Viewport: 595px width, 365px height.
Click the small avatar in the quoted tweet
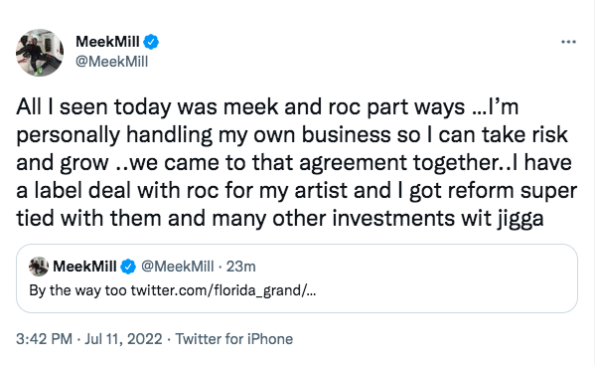point(39,266)
